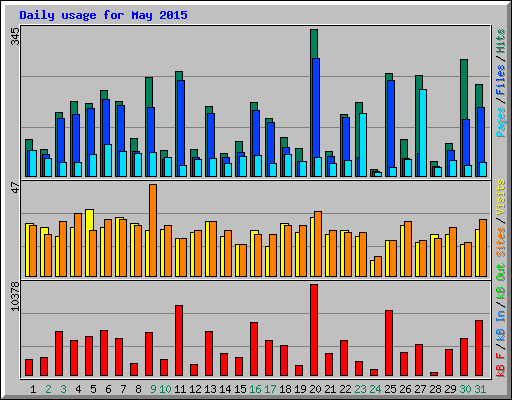
Task: Click day label 11 on the x-axis
Action: (180, 389)
